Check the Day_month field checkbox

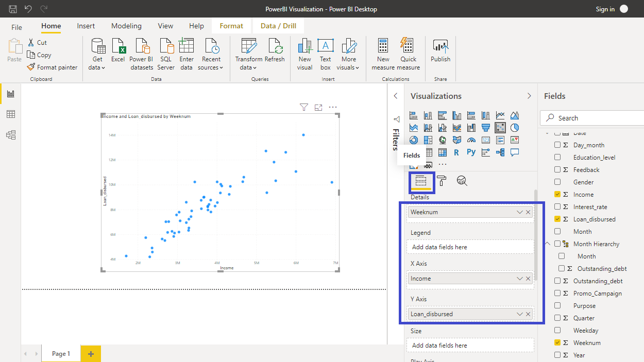tap(557, 145)
